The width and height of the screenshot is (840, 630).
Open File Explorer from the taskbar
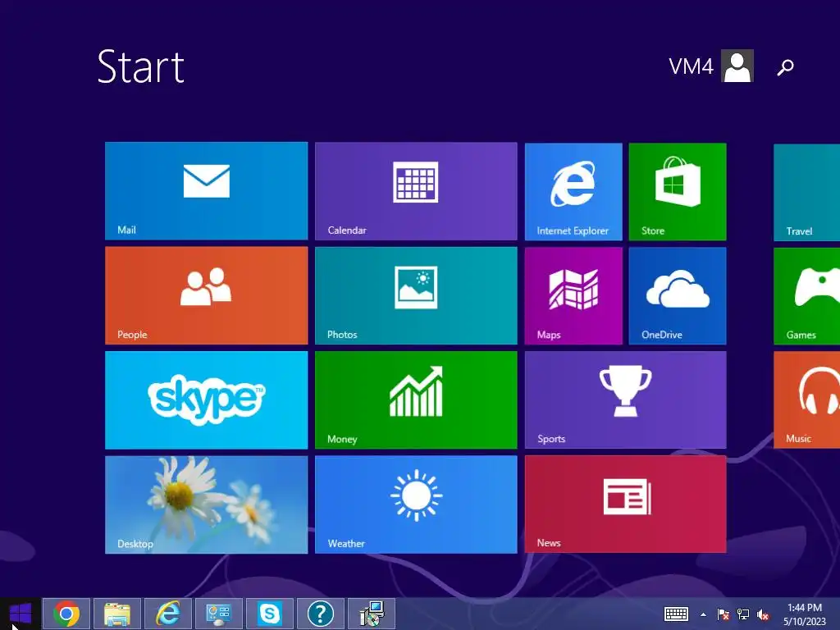(117, 614)
